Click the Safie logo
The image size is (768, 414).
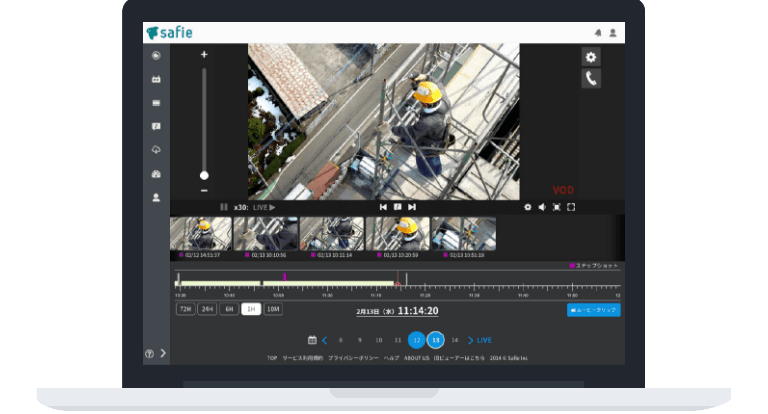169,33
